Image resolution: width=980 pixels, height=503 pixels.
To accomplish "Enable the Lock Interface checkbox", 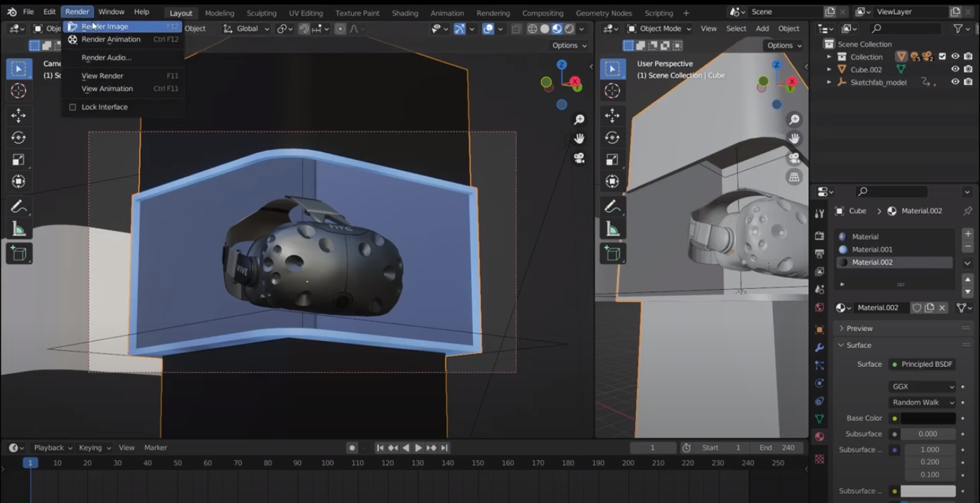I will click(72, 107).
